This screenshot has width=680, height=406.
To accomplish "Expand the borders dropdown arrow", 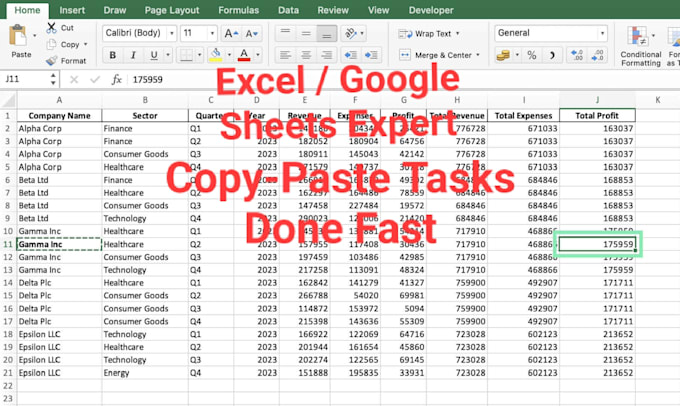I will tap(199, 55).
